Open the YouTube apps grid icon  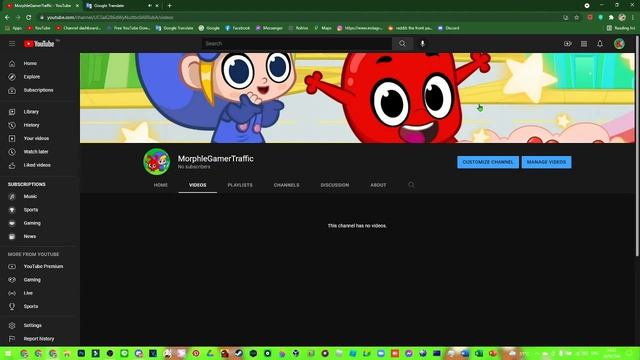[584, 44]
